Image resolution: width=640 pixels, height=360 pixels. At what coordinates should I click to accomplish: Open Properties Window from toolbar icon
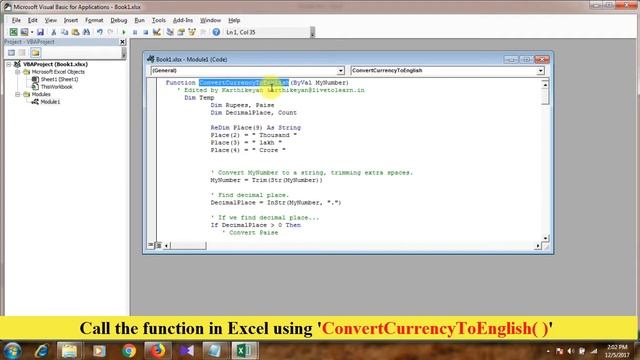coord(181,32)
